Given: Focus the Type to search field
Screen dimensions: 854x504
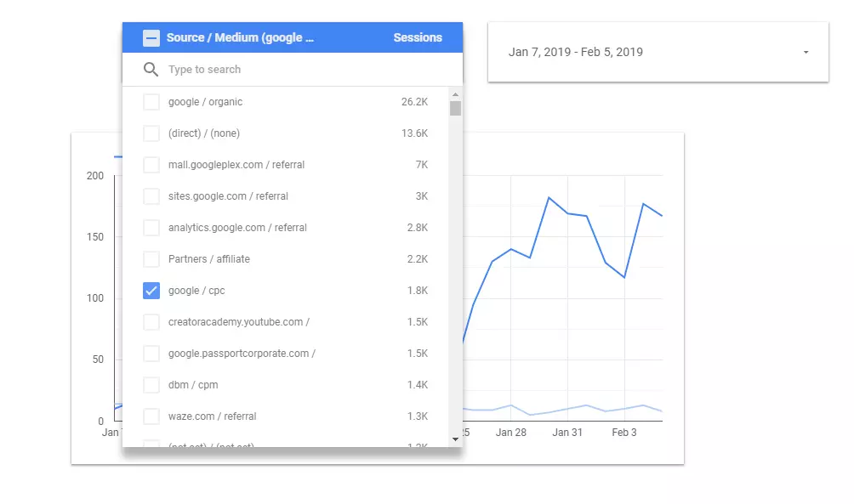Looking at the screenshot, I should (293, 70).
